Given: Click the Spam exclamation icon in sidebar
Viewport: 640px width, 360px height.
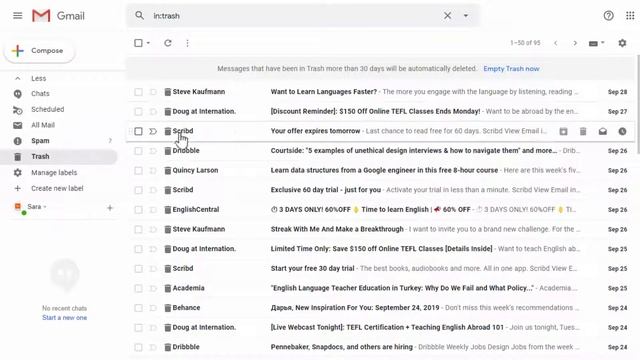Looking at the screenshot, I should tap(18, 141).
